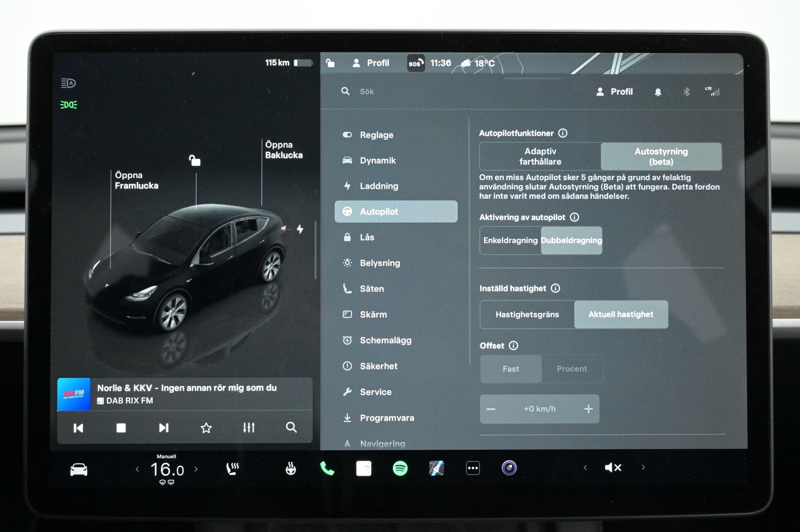This screenshot has width=800, height=532.
Task: Show info for Inställd hastighet
Action: pos(555,288)
